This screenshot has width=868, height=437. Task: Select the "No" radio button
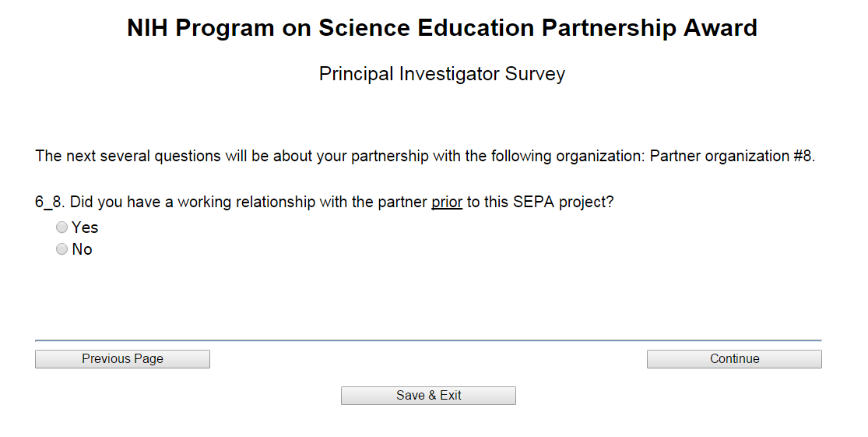(x=62, y=250)
